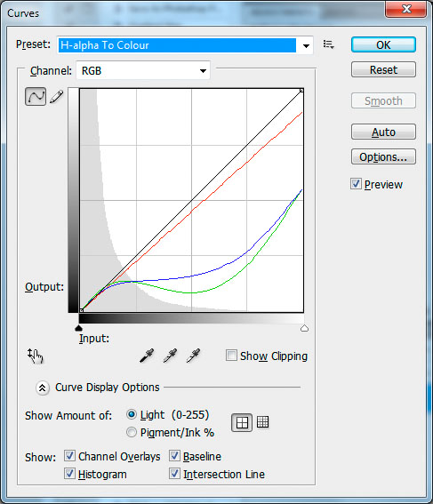Activate the on-image adjustment hand tool
Viewport: 433px width, 504px height.
(x=35, y=356)
